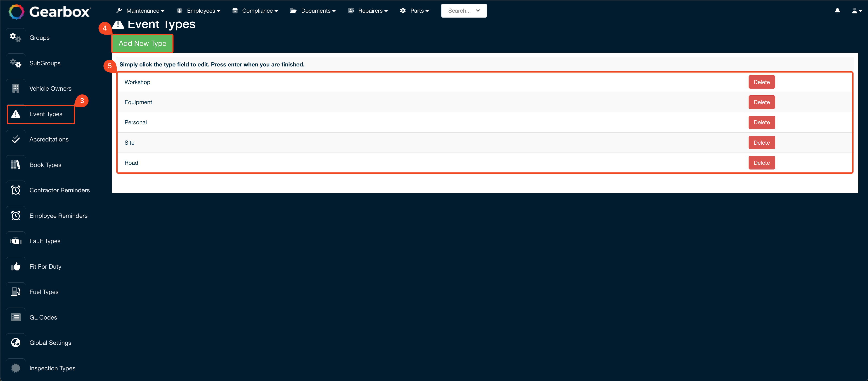Image resolution: width=868 pixels, height=381 pixels.
Task: Click the Fault Types engine warning icon
Action: [16, 241]
